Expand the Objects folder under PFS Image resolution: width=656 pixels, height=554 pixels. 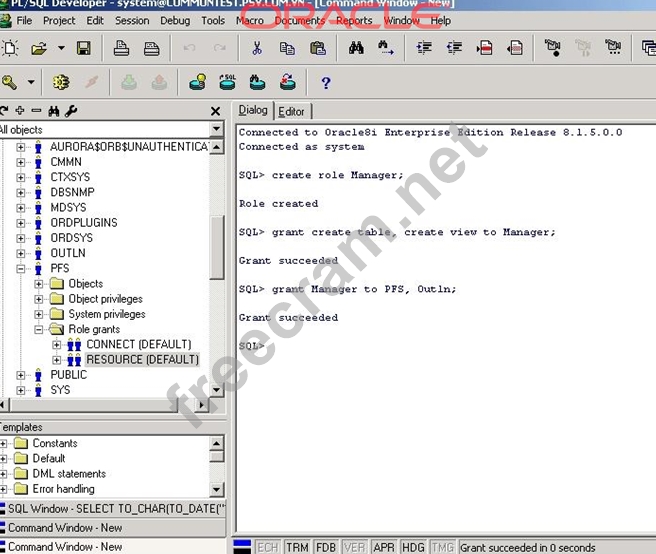coord(38,284)
